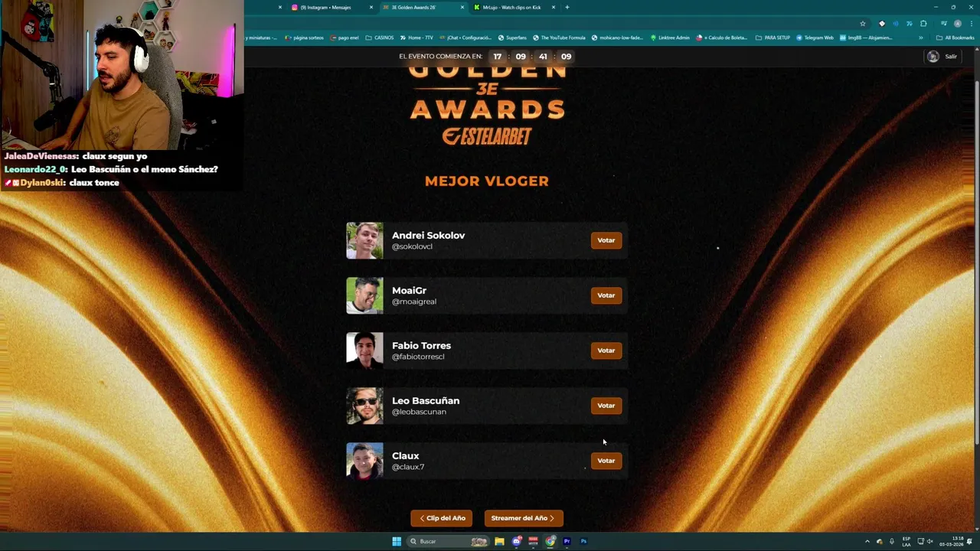Click the Estelarbet logo
980x551 pixels.
coord(487,136)
